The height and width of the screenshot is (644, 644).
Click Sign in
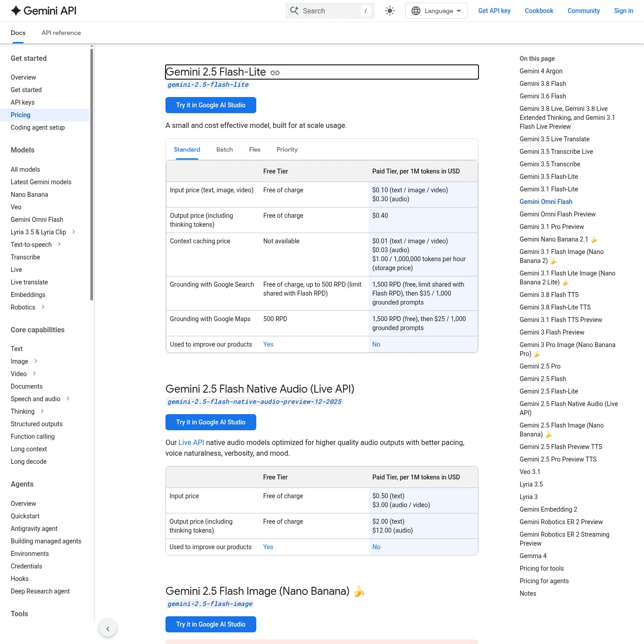point(623,11)
